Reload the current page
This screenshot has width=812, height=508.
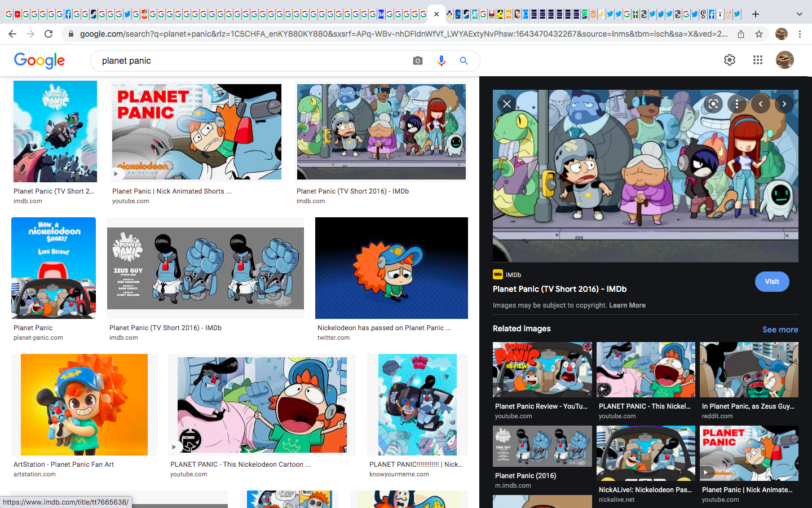pos(48,34)
